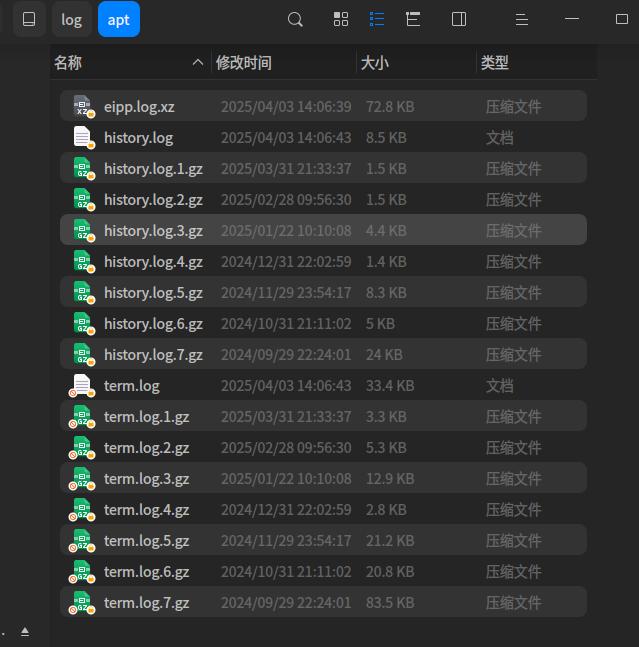639x647 pixels.
Task: Click the 83.5 KB size value
Action: tap(390, 602)
